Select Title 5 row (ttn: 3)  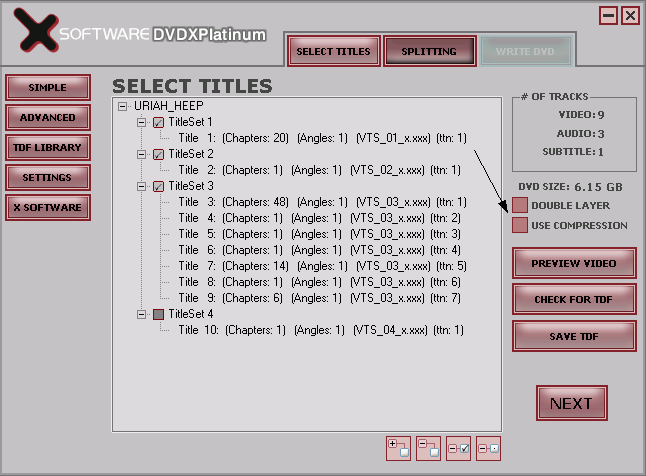(x=320, y=234)
